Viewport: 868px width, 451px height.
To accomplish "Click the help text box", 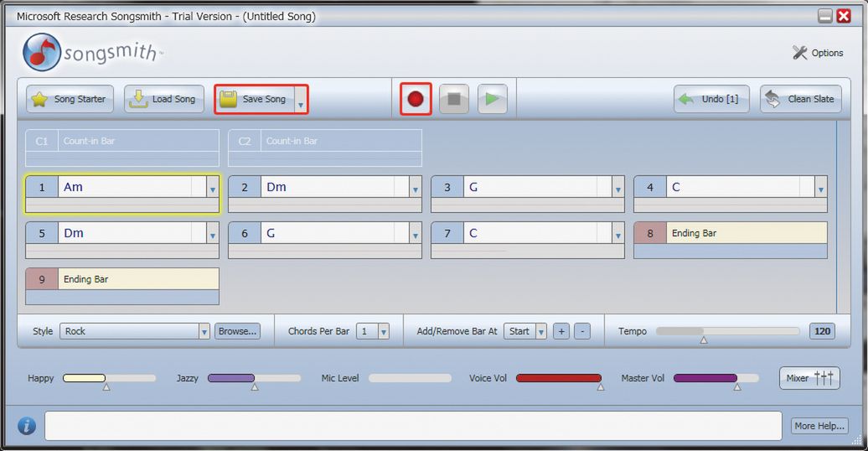I will (413, 426).
